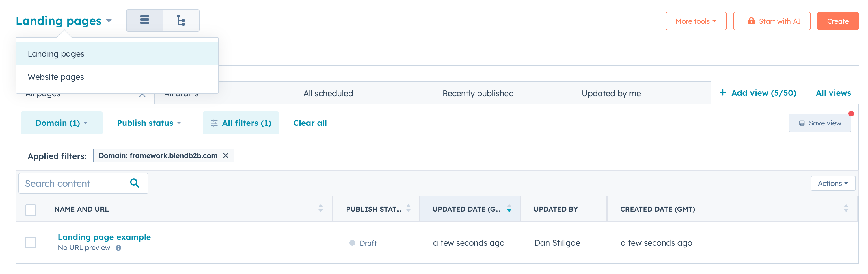Select Website pages from the menu
868x274 pixels.
click(56, 77)
